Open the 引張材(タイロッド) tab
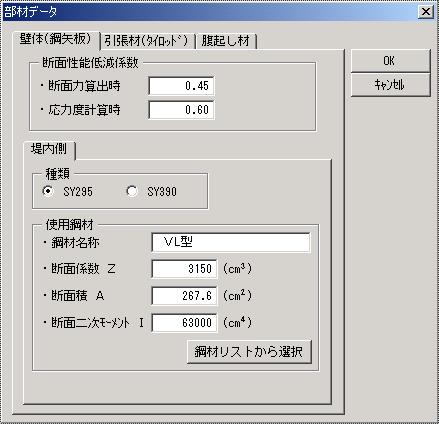Image resolution: width=439 pixels, height=424 pixels. tap(147, 42)
